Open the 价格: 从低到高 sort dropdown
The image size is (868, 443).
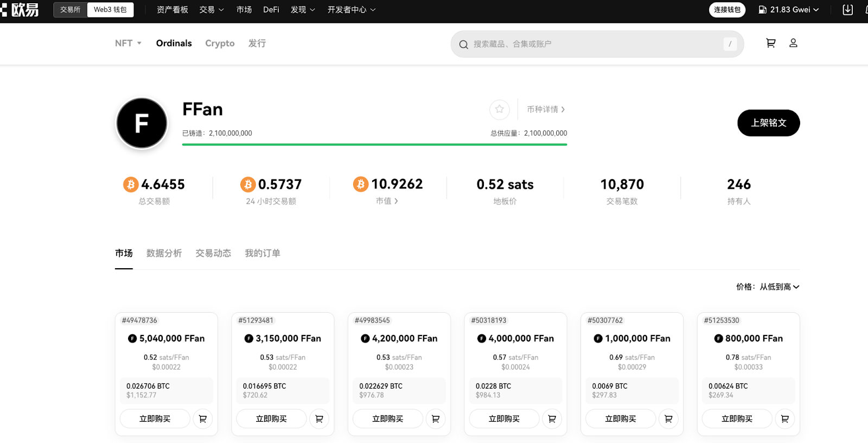[x=768, y=287]
